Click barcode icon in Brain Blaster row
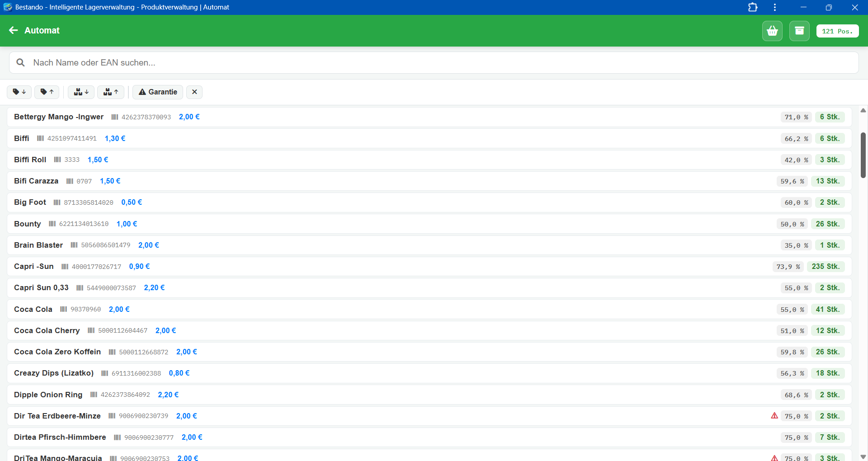The height and width of the screenshot is (461, 868). (x=74, y=245)
